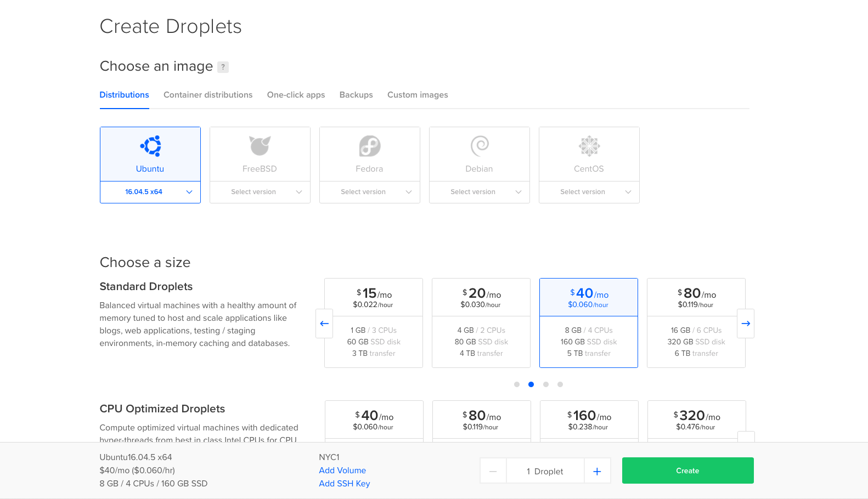Screen dimensions: 868x499
Task: Choose the CentOS distribution icon
Action: [x=589, y=146]
